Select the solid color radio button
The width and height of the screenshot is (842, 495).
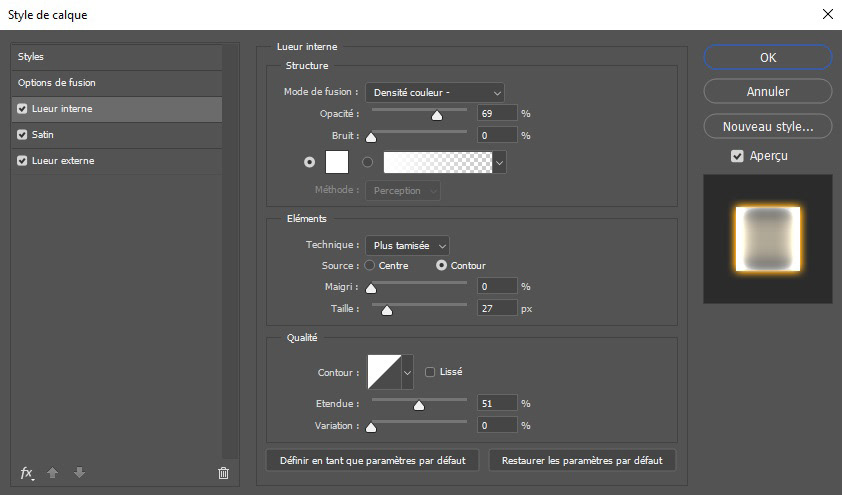tap(309, 162)
